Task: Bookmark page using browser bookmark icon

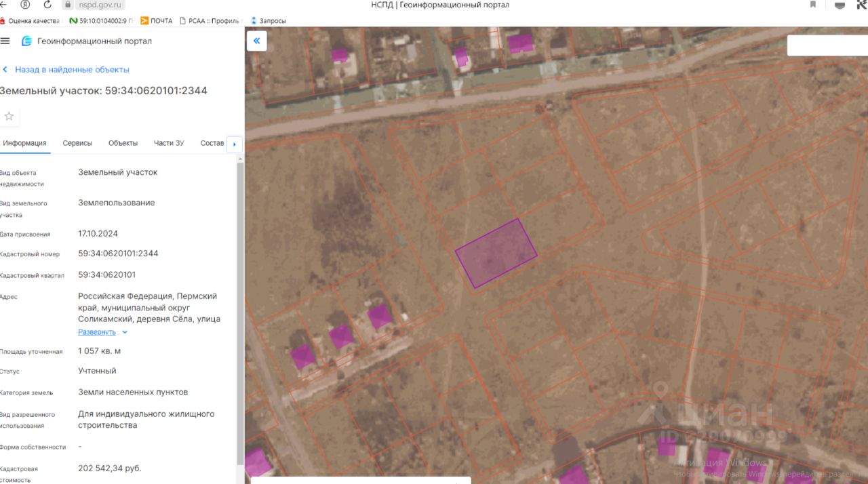Action: [813, 5]
